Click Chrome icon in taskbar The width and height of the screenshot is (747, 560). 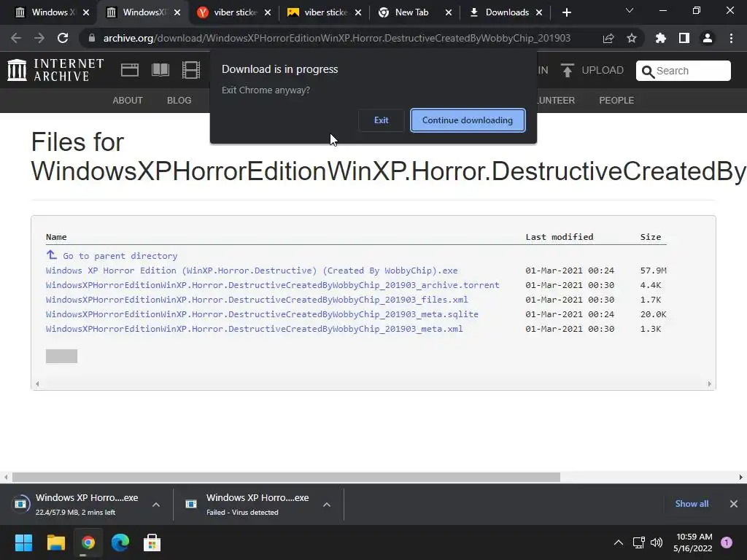[88, 542]
